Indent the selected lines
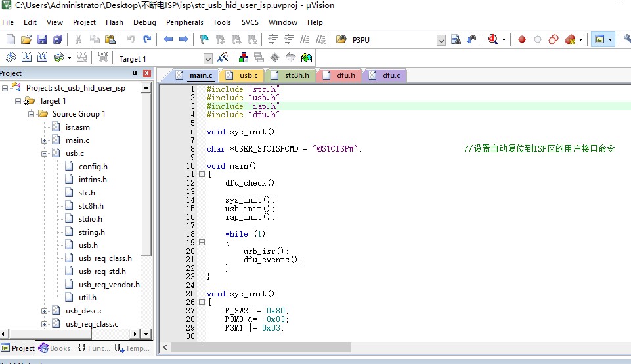The height and width of the screenshot is (364, 631). pyautogui.click(x=273, y=39)
